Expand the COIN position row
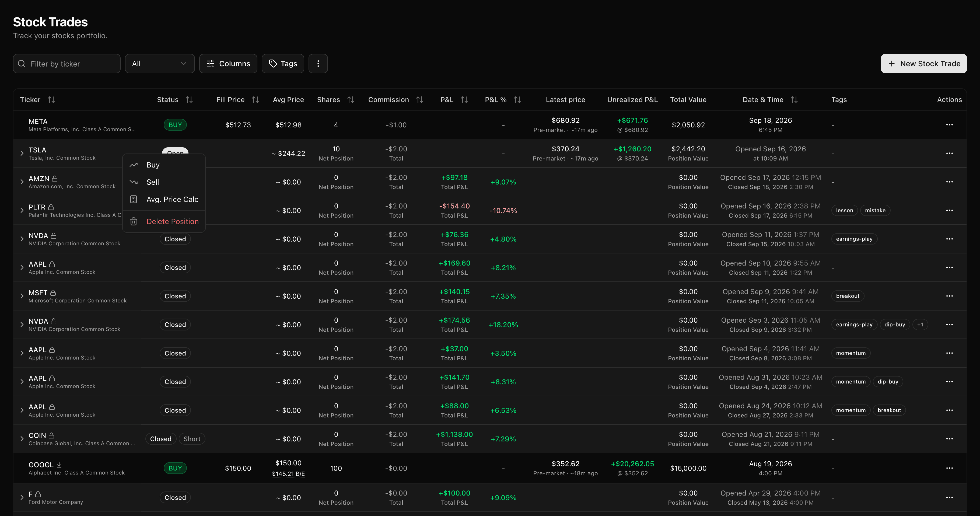 click(x=22, y=439)
